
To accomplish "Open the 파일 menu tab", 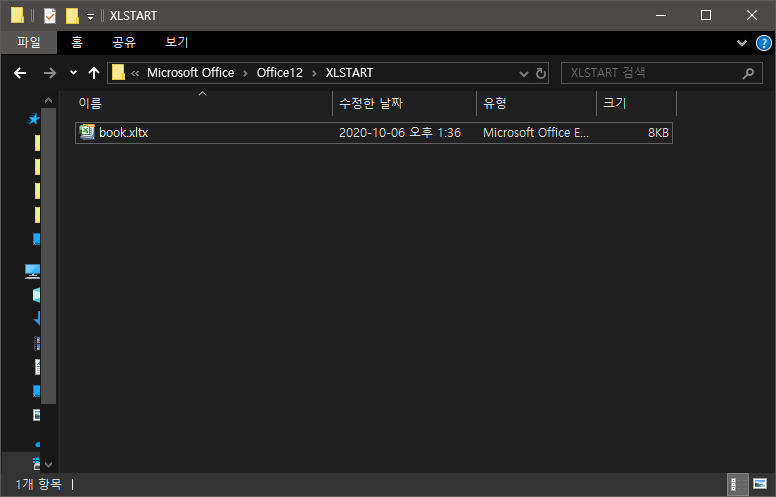I will click(x=29, y=43).
